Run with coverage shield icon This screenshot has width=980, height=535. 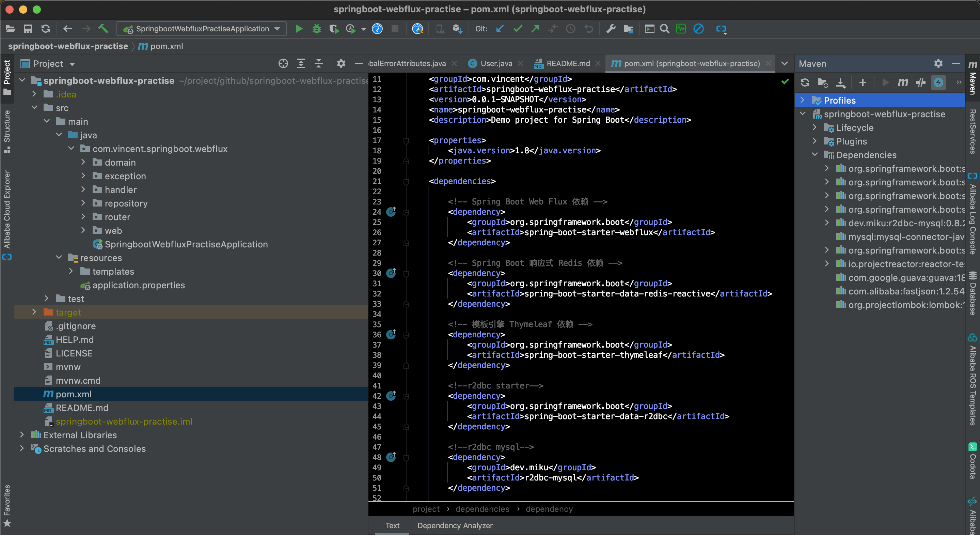(334, 29)
